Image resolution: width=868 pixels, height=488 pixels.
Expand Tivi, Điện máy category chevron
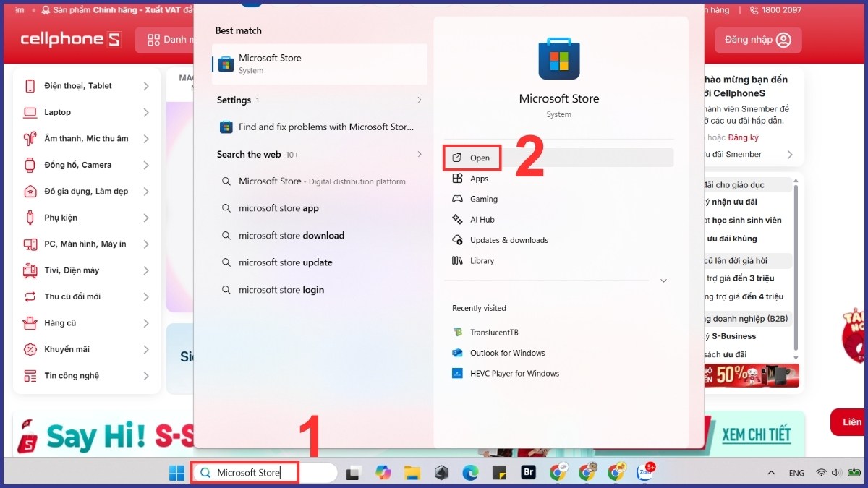[145, 270]
